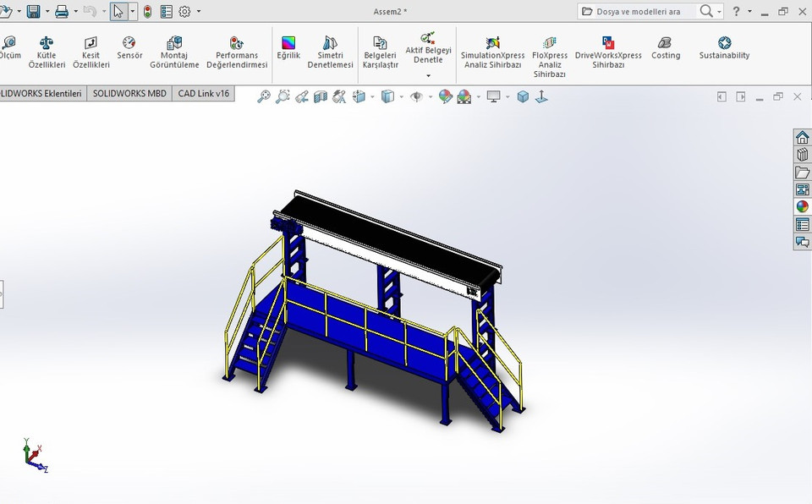Expand View Orientation dropdown arrow

372,97
